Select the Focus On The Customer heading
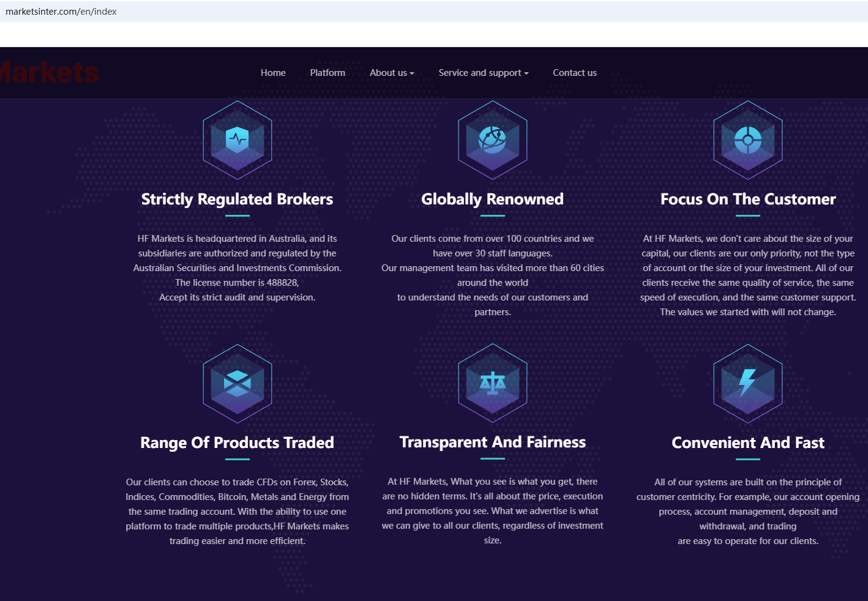The image size is (868, 601). (x=748, y=200)
